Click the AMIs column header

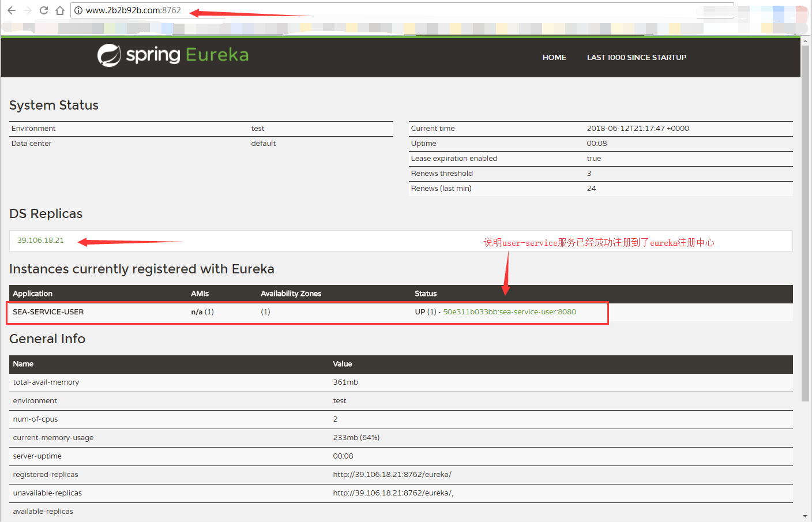tap(200, 294)
